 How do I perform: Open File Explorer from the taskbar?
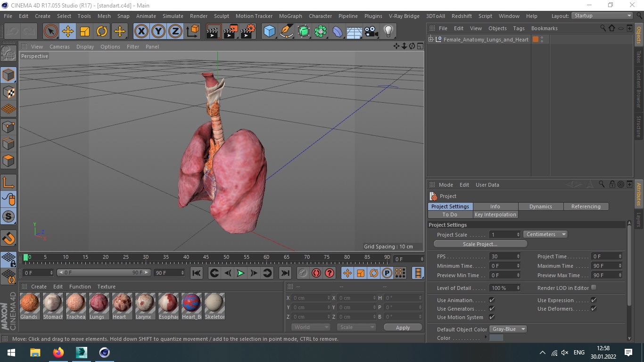coord(35,353)
